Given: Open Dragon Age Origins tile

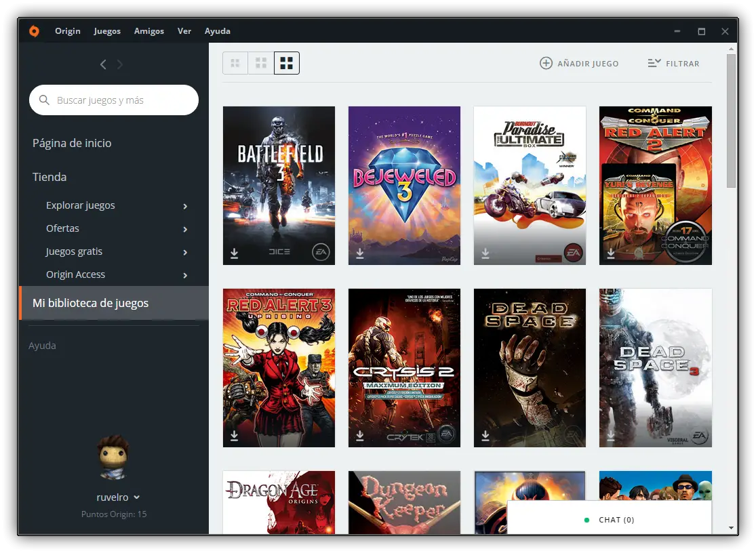Looking at the screenshot, I should coord(279,502).
